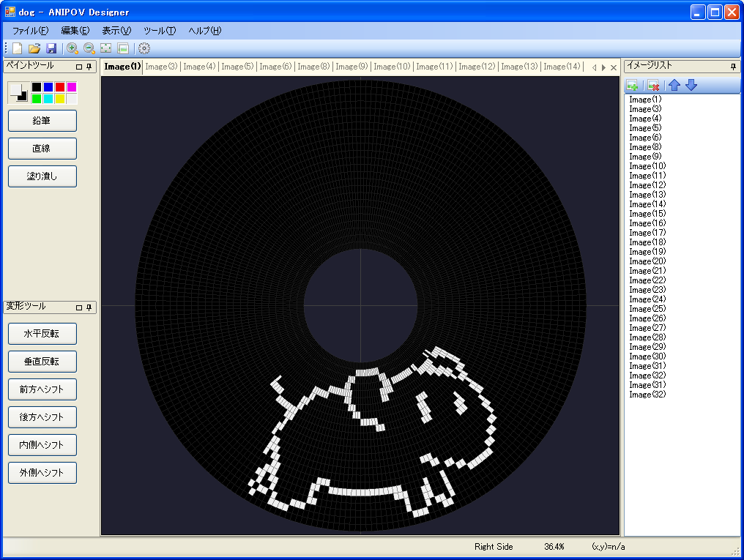This screenshot has height=560, width=744.
Task: Open the ヘルプ(H) menu
Action: tap(204, 31)
